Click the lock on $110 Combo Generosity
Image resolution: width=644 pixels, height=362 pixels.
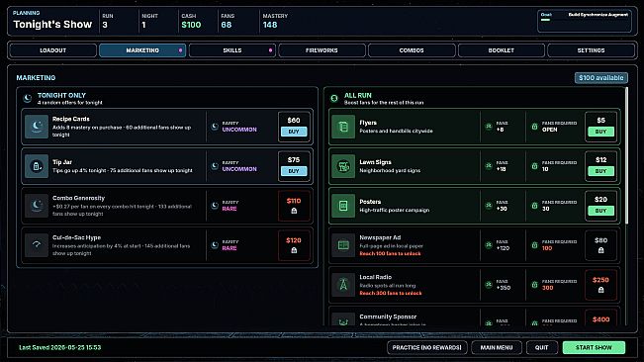294,211
